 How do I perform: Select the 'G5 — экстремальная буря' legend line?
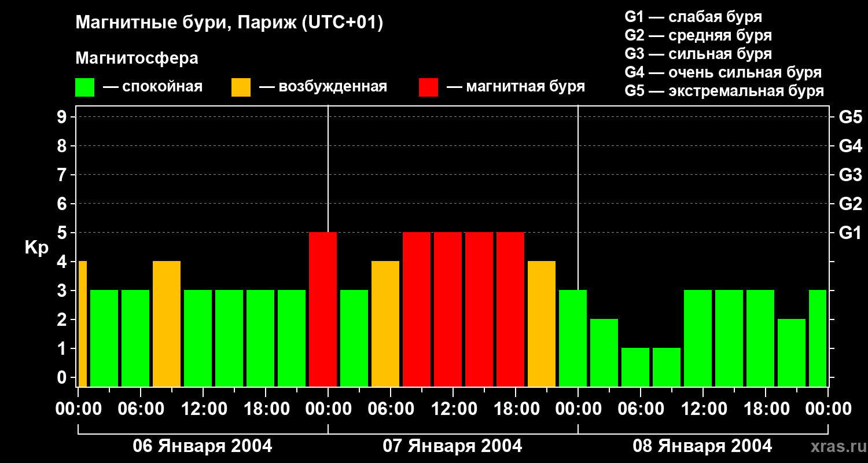pyautogui.click(x=724, y=91)
